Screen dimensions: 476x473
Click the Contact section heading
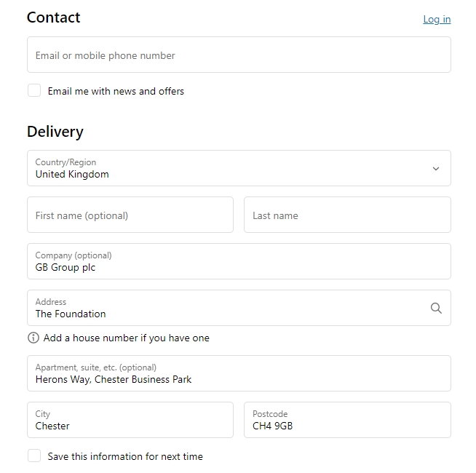tap(53, 17)
